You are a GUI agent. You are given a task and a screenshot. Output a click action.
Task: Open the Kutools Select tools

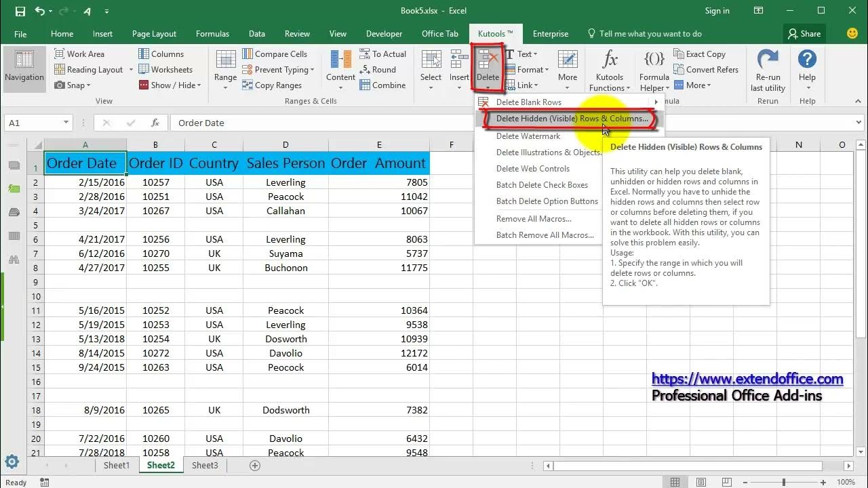[431, 67]
